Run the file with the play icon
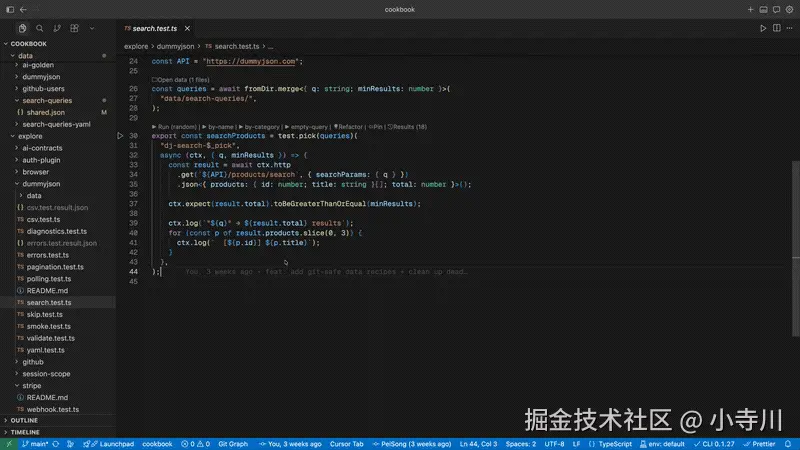This screenshot has height=450, width=800. coord(763,29)
